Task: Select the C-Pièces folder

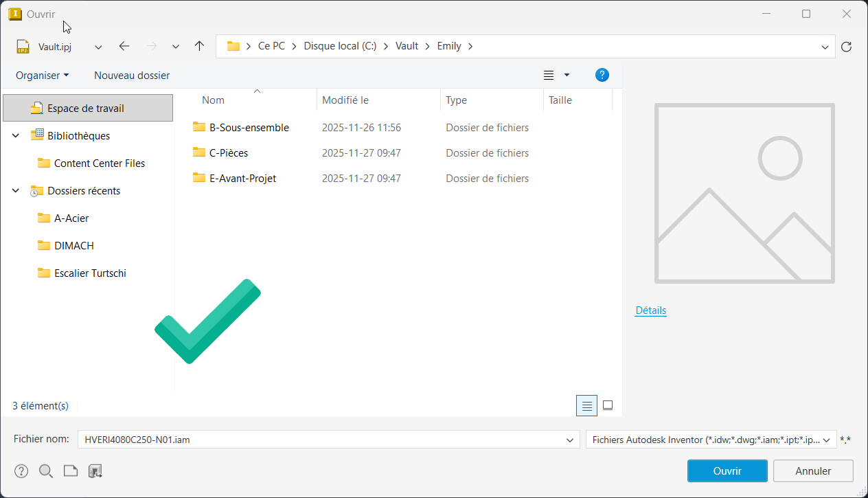Action: click(x=229, y=153)
